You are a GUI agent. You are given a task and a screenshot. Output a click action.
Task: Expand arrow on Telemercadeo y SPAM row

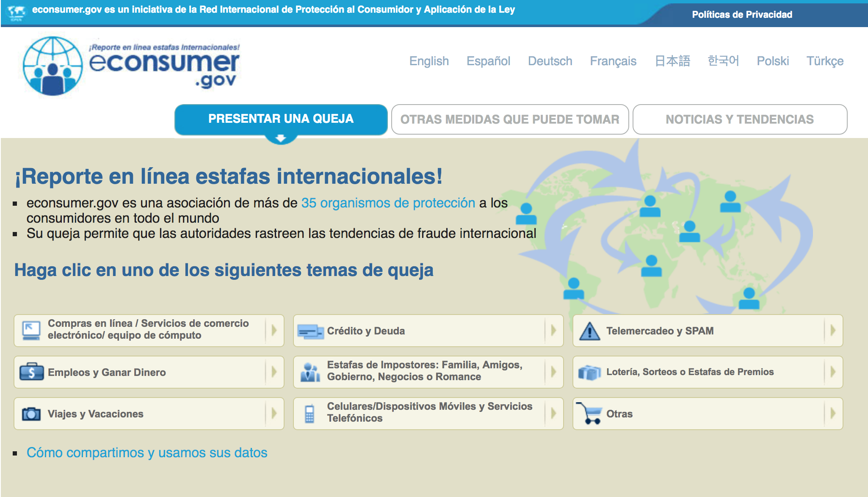click(833, 331)
